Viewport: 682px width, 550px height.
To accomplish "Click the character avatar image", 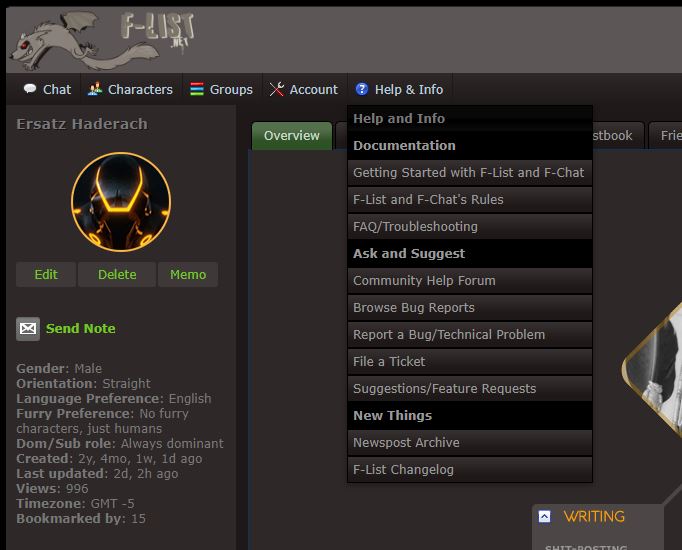I will (121, 202).
